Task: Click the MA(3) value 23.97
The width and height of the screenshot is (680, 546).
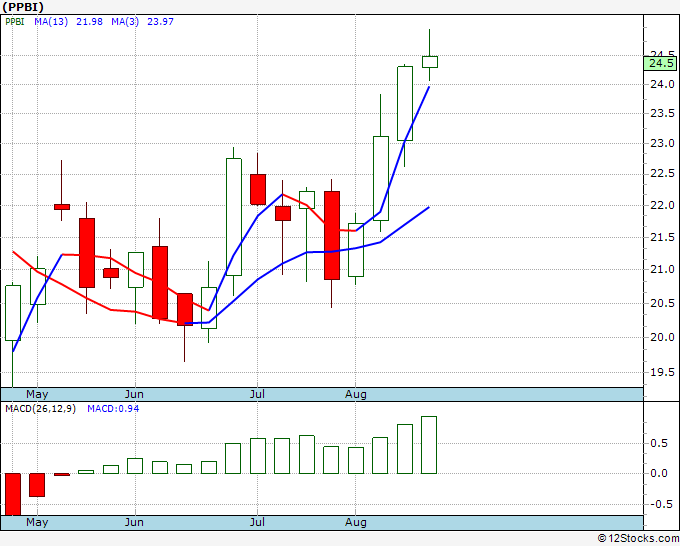Action: 160,22
